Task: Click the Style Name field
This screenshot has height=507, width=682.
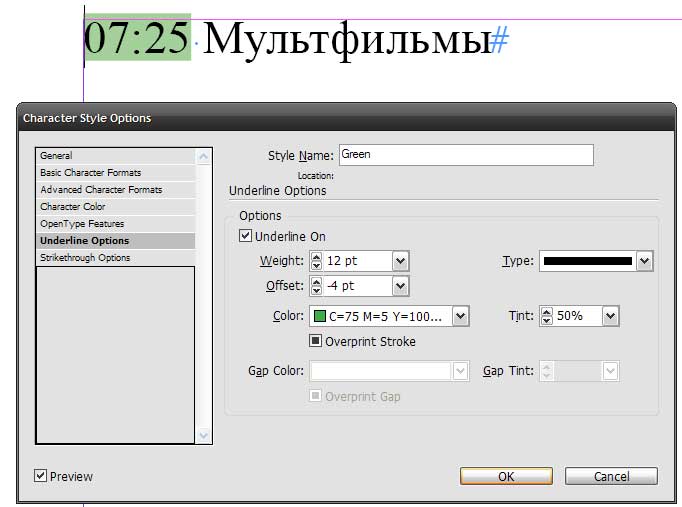Action: pyautogui.click(x=466, y=155)
